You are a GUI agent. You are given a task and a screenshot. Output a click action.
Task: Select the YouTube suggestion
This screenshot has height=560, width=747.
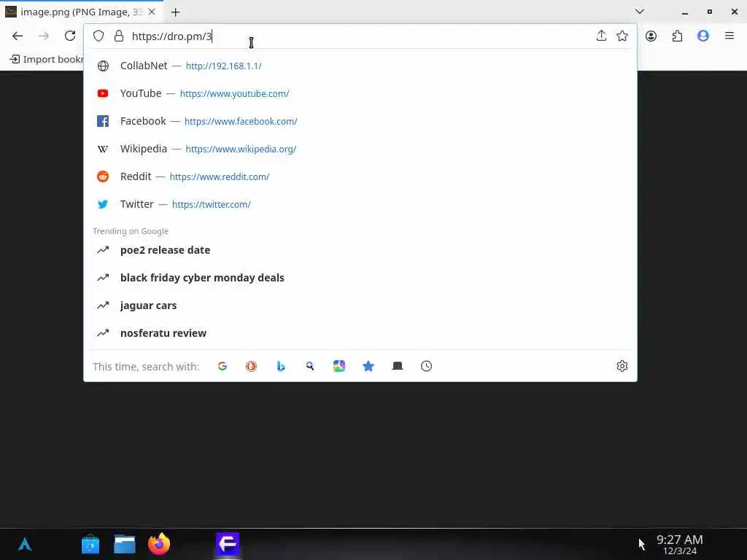click(x=360, y=93)
